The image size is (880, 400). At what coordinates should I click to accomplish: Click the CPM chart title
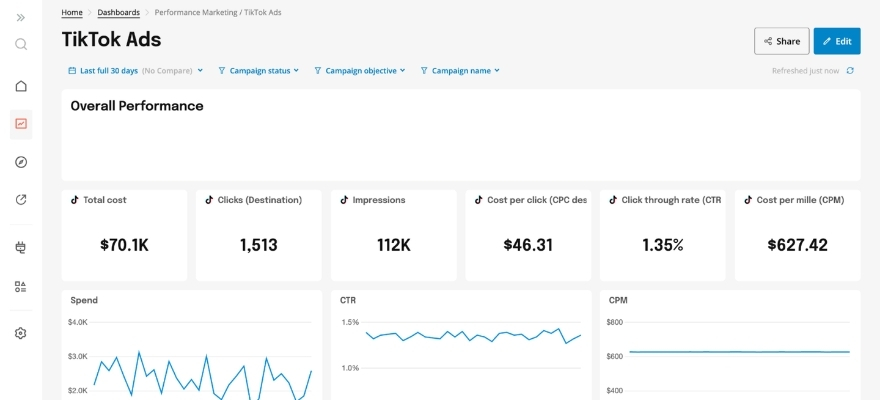pyautogui.click(x=618, y=300)
